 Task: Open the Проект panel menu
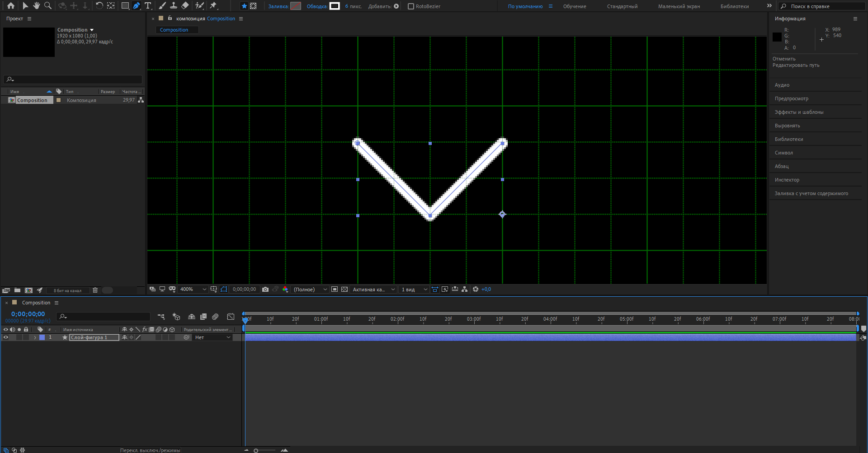pos(29,19)
